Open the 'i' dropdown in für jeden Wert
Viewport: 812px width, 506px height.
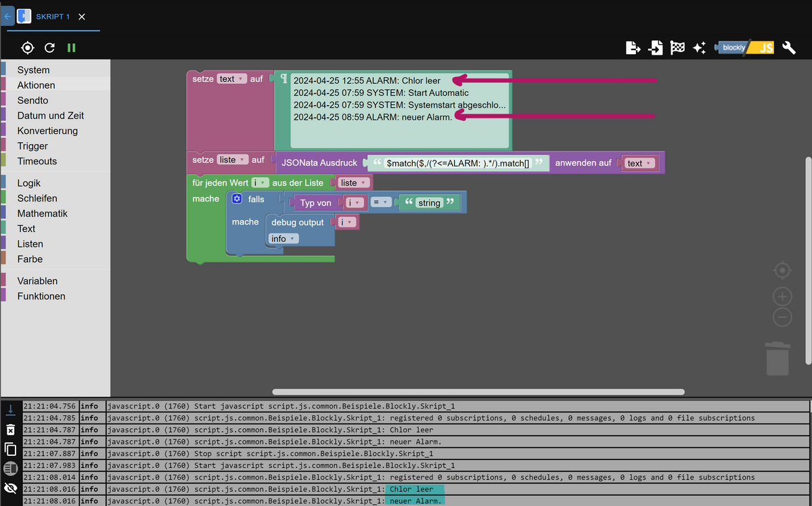260,183
